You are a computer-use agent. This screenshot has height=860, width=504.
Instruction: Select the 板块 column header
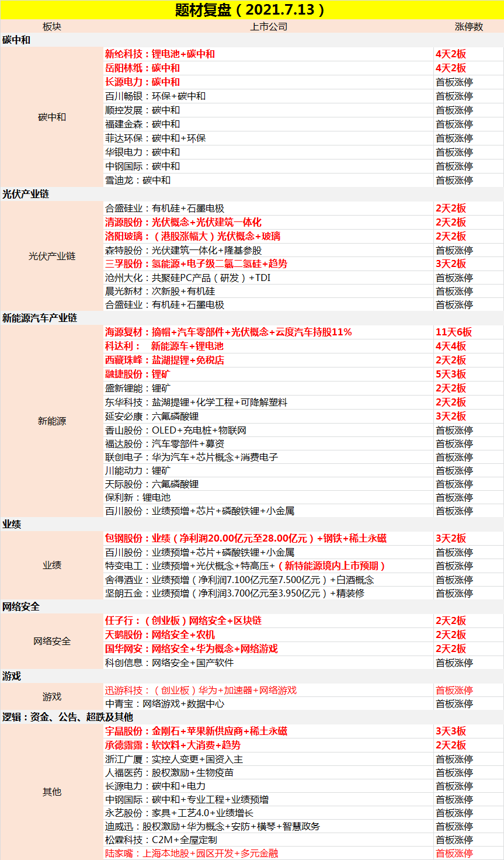coord(52,27)
